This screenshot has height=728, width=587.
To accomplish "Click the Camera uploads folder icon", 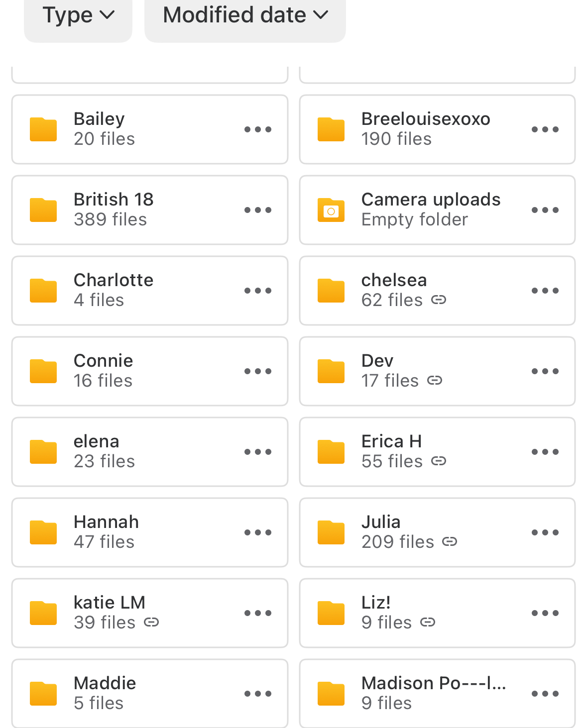I will [331, 210].
